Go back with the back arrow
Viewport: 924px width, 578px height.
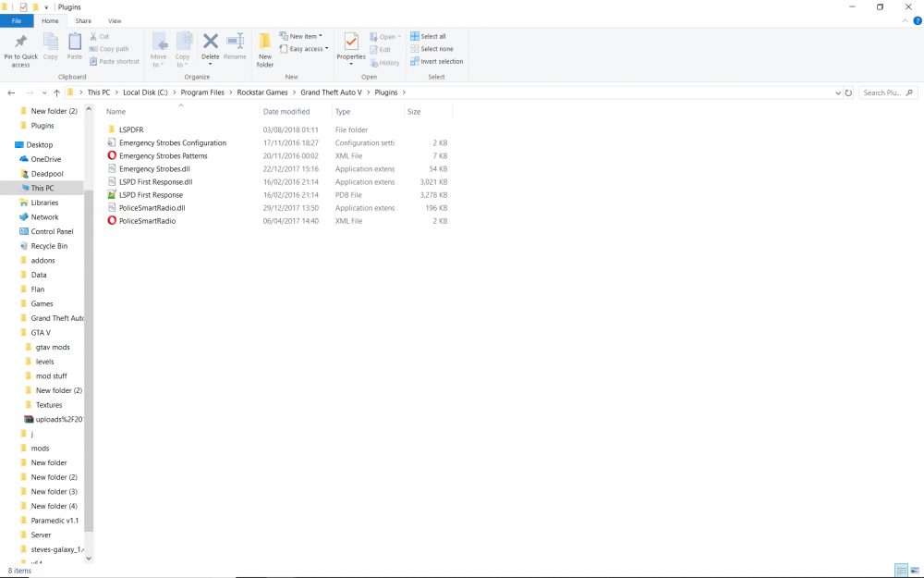click(x=11, y=92)
